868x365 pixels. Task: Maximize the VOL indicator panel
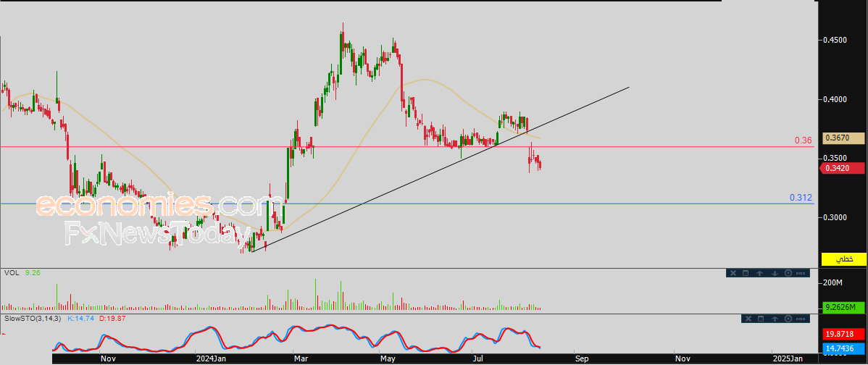(x=746, y=273)
